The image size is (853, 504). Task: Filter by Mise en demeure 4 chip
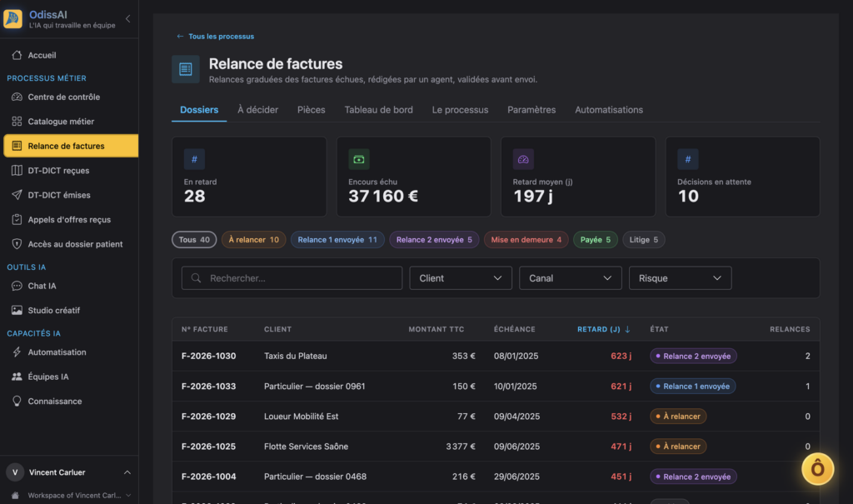pos(526,239)
